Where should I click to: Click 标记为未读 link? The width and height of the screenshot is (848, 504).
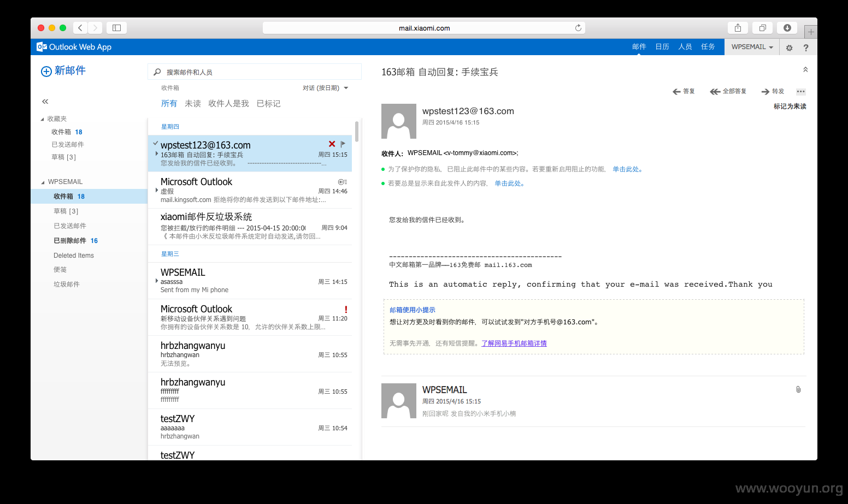[x=790, y=106]
